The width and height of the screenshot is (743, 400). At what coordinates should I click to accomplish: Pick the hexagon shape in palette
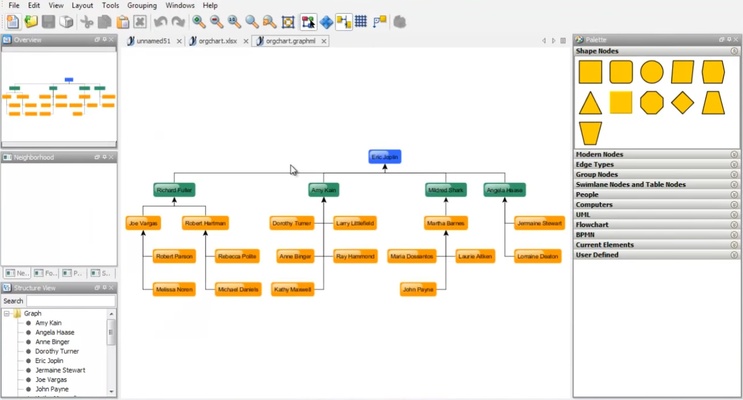point(713,72)
